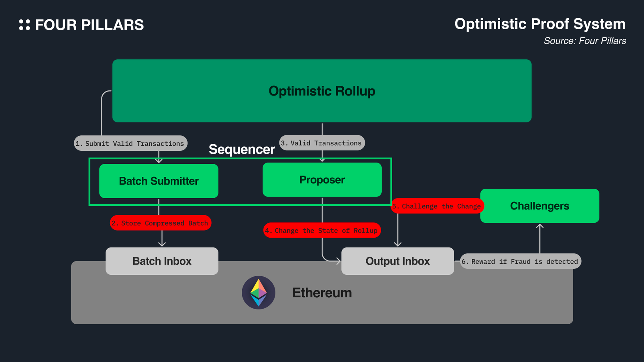Image resolution: width=644 pixels, height=362 pixels.
Task: Click the 'Optimistic Proof System' title
Action: point(540,24)
